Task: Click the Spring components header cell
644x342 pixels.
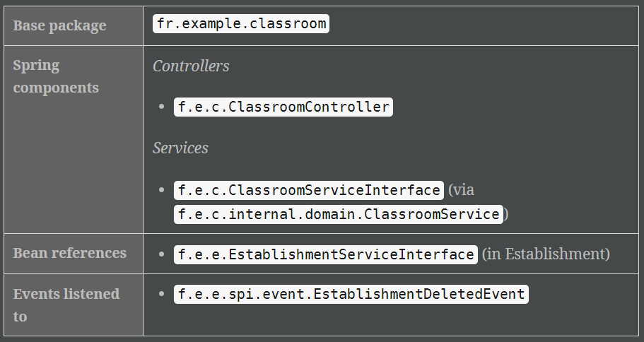Action: [74, 140]
